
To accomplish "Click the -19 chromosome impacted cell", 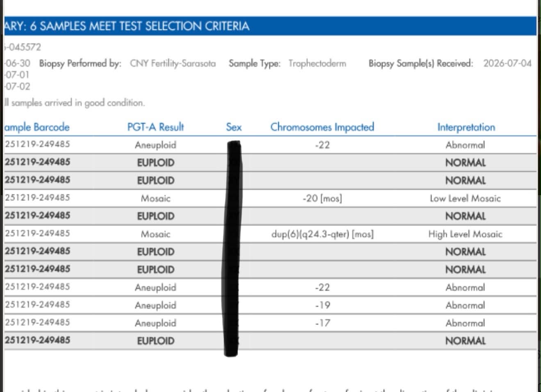I will click(x=323, y=305).
